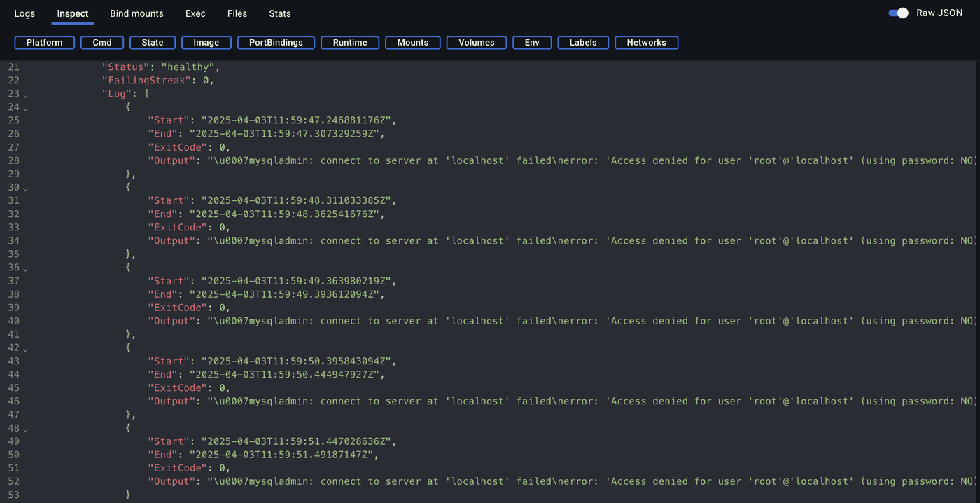
Task: Switch to the Logs tab
Action: coord(24,13)
